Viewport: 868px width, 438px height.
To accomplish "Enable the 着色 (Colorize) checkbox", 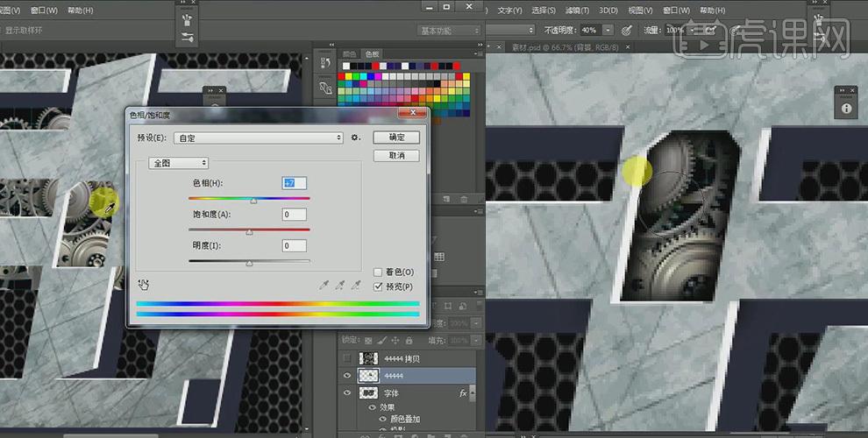I will coord(378,272).
